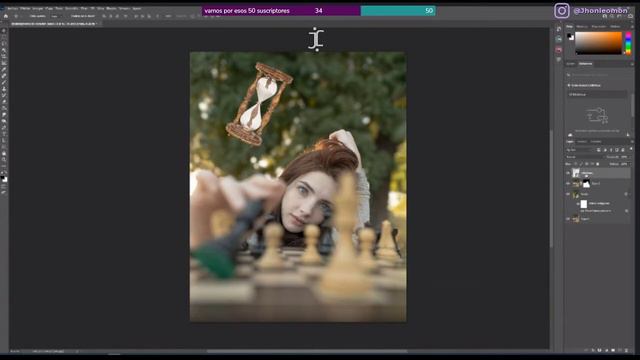Select the Zoom tool

point(4,160)
